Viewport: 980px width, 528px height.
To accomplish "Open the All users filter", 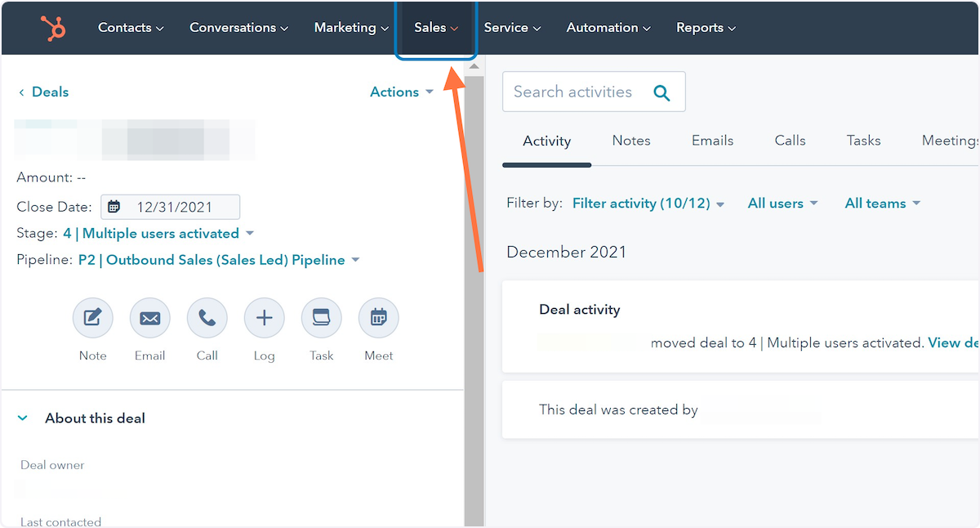I will 782,204.
